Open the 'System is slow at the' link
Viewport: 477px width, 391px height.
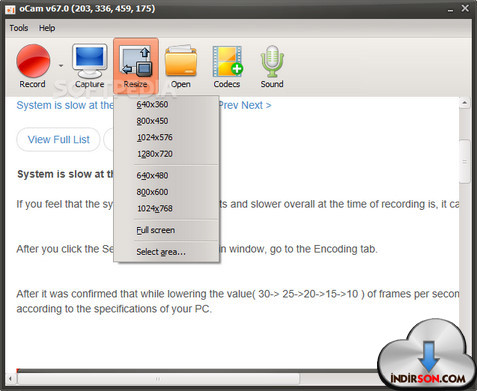[x=65, y=105]
